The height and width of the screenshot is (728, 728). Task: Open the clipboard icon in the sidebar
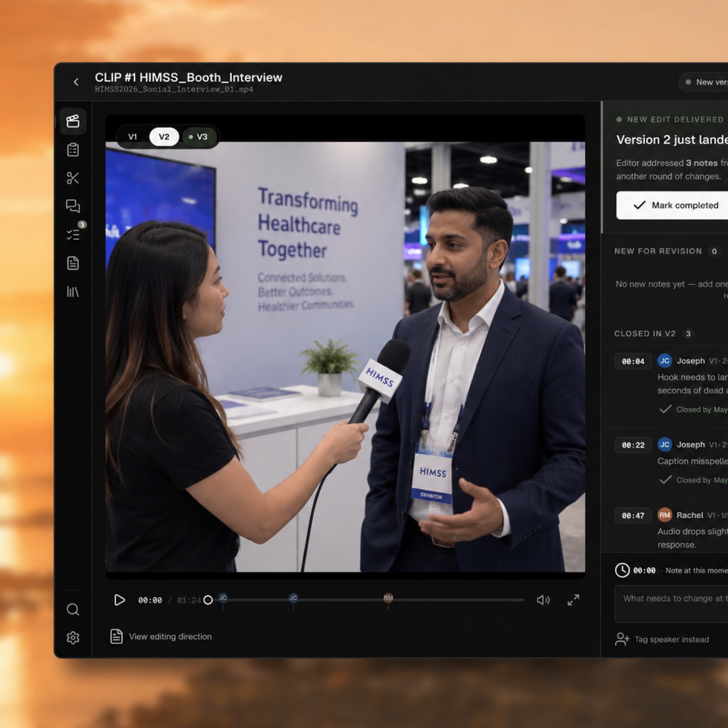click(x=73, y=150)
